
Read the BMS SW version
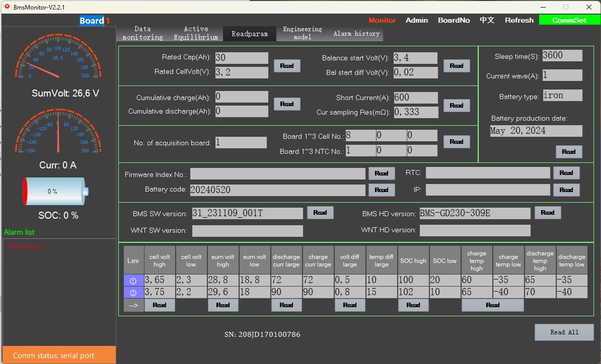coord(320,213)
